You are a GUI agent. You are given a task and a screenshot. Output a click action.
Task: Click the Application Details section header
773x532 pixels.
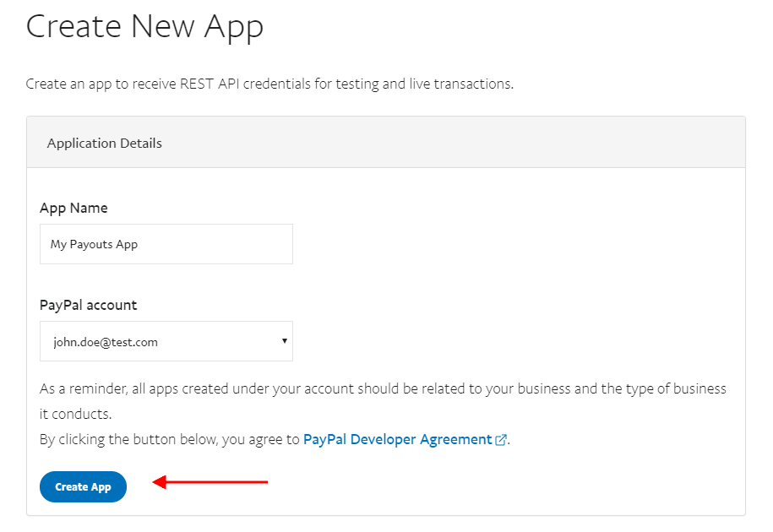tap(385, 143)
